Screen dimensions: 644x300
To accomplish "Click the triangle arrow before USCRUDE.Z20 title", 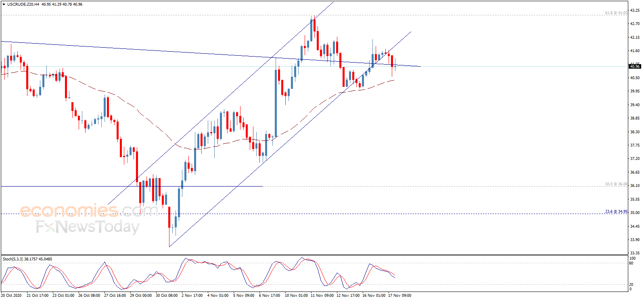I will coord(4,4).
